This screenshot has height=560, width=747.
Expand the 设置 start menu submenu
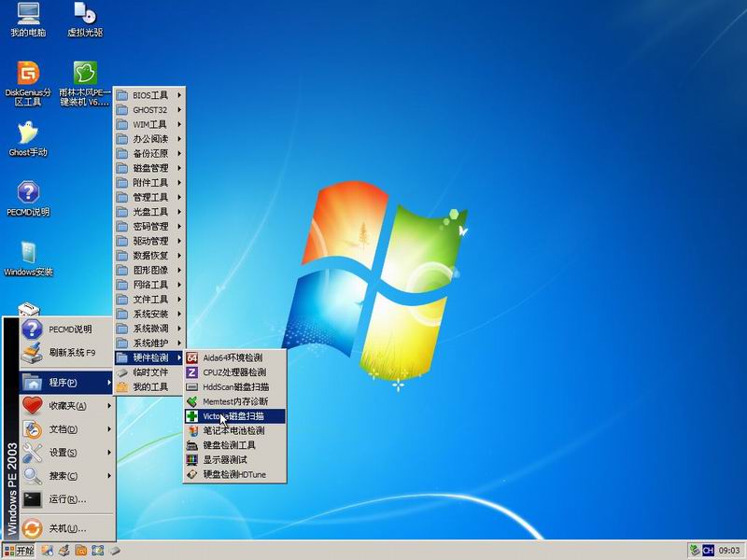point(63,453)
